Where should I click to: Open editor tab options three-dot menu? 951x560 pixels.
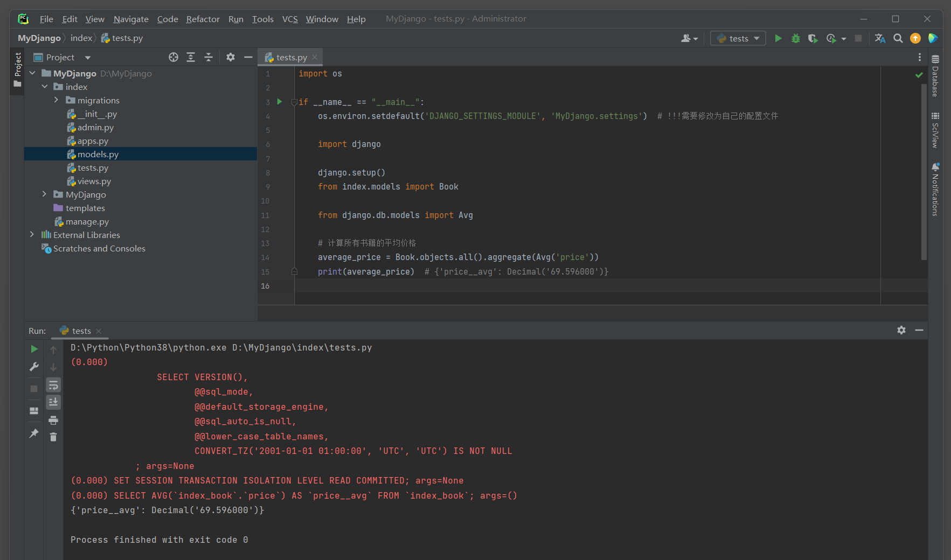coord(920,57)
